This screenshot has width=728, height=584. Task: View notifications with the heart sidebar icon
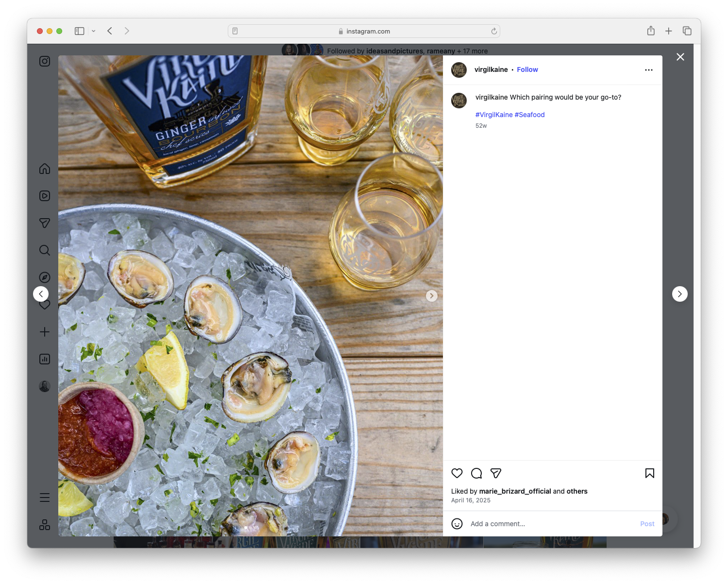coord(44,305)
